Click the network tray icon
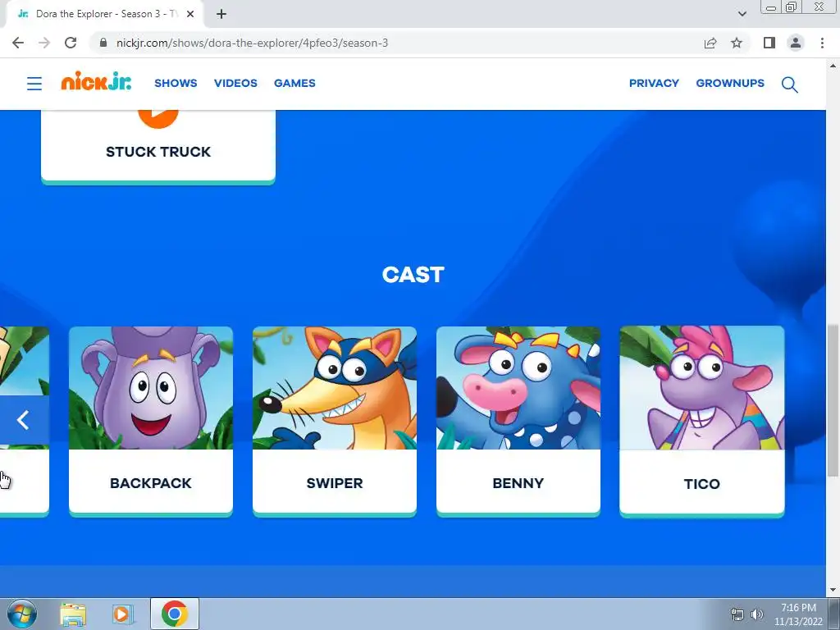 [x=737, y=614]
